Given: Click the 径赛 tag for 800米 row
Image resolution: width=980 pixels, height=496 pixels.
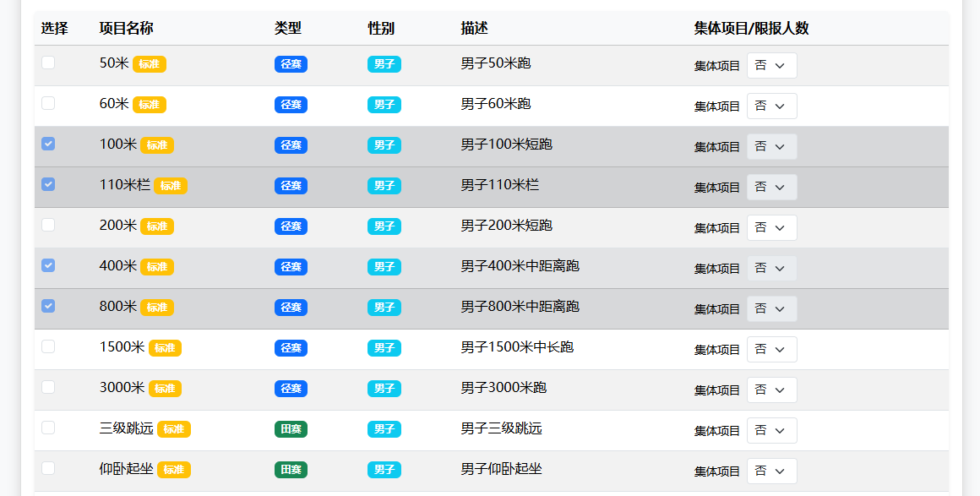Looking at the screenshot, I should point(291,308).
